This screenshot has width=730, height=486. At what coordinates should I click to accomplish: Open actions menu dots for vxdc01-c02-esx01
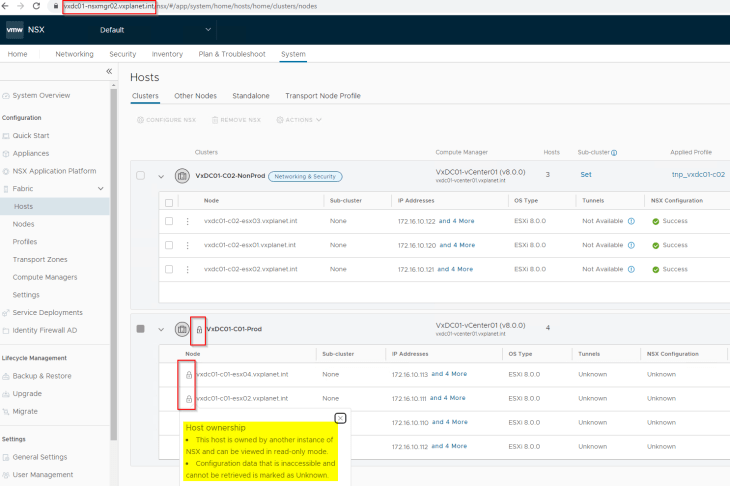[187, 245]
